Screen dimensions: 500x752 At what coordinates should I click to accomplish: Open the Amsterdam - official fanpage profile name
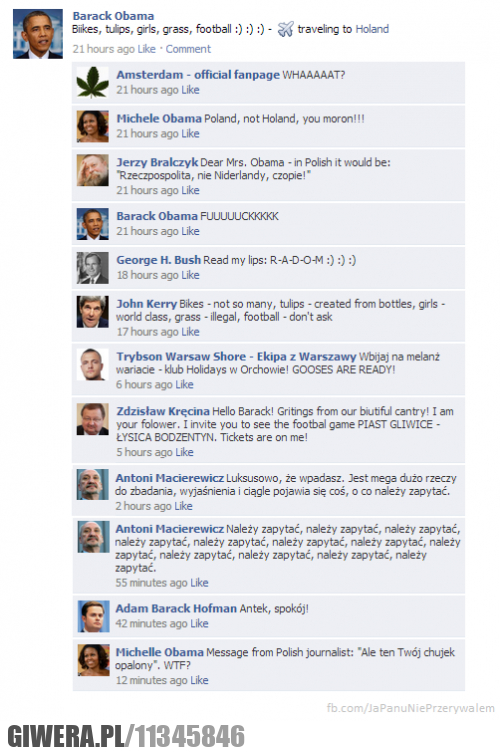198,75
